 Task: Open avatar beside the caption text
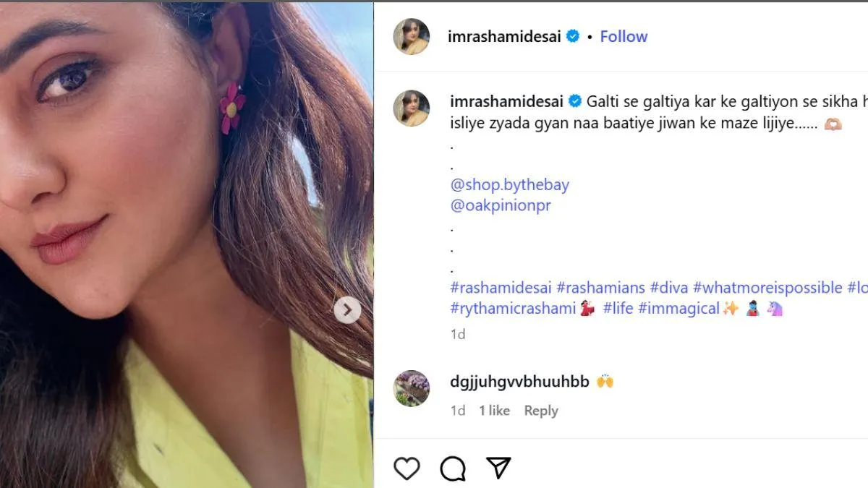click(x=411, y=108)
